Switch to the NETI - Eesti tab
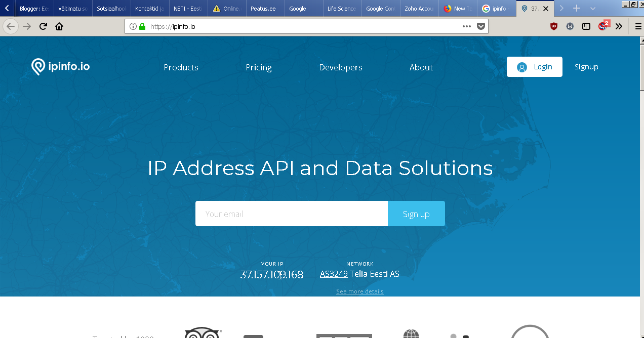644x338 pixels. click(x=188, y=9)
